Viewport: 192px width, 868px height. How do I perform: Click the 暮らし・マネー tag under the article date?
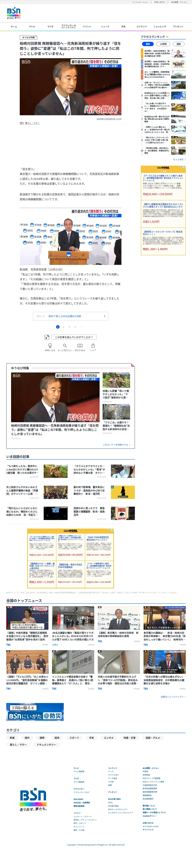tap(32, 123)
